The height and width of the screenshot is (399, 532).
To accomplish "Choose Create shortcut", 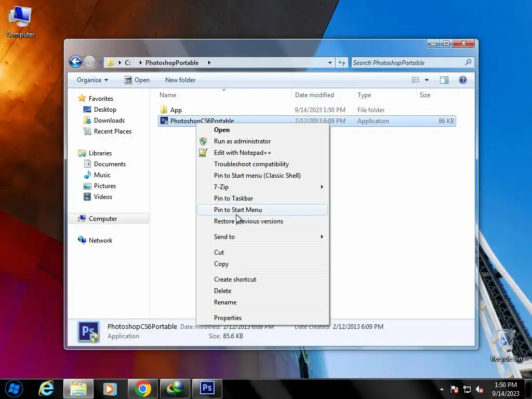I will [262, 279].
